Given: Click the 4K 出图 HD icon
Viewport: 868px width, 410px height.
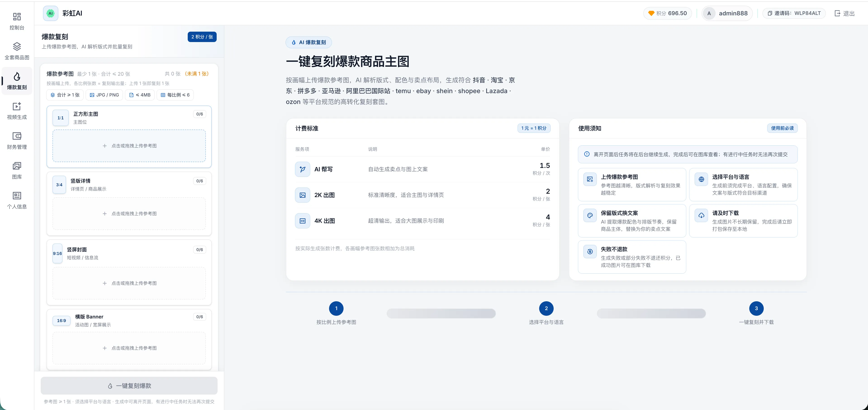Looking at the screenshot, I should coord(303,221).
